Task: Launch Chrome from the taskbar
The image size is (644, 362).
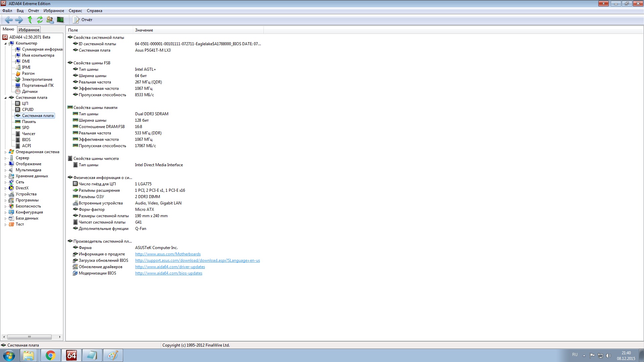Action: [x=50, y=355]
